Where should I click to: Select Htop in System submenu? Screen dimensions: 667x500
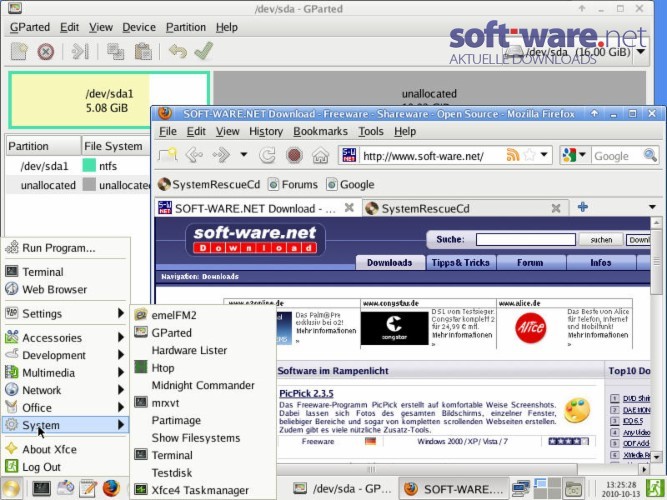tap(203, 367)
